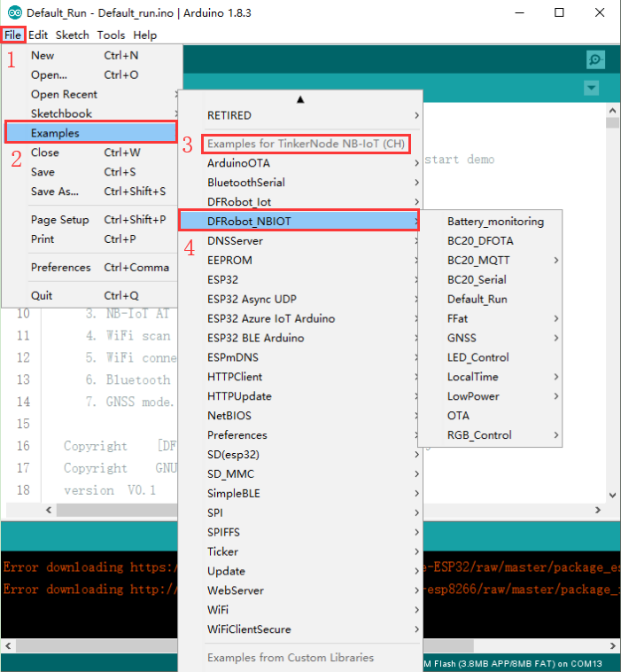Open WebServer examples
This screenshot has height=672, width=621.
(x=300, y=590)
